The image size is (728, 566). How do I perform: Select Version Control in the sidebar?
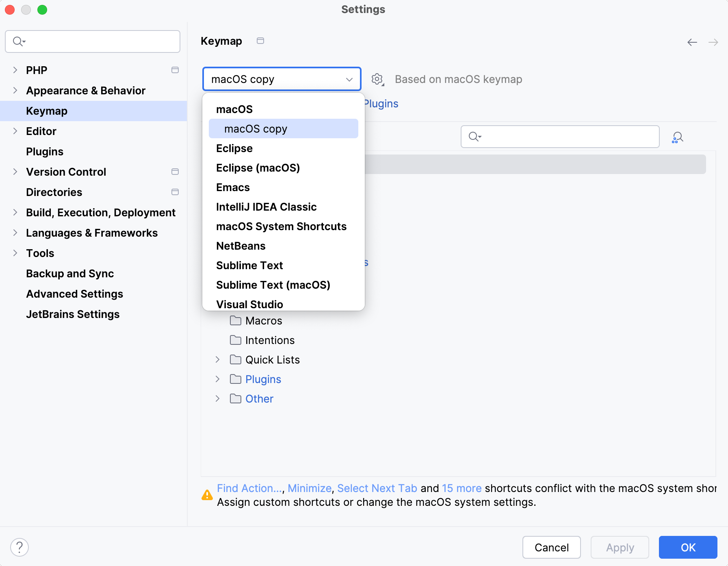click(66, 172)
